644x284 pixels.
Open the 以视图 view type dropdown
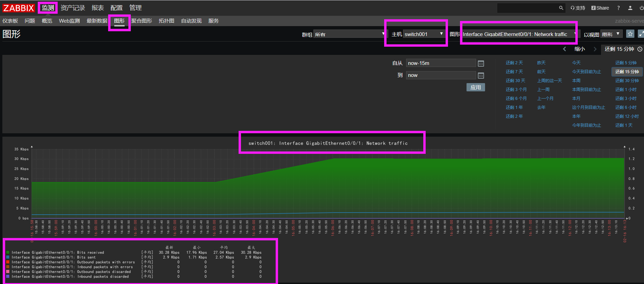tap(611, 34)
